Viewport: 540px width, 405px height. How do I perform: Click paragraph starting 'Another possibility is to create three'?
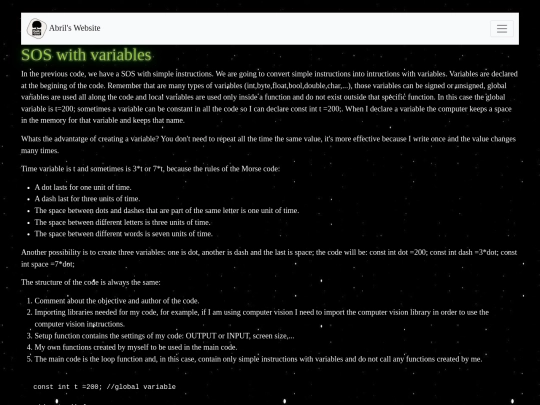[269, 258]
